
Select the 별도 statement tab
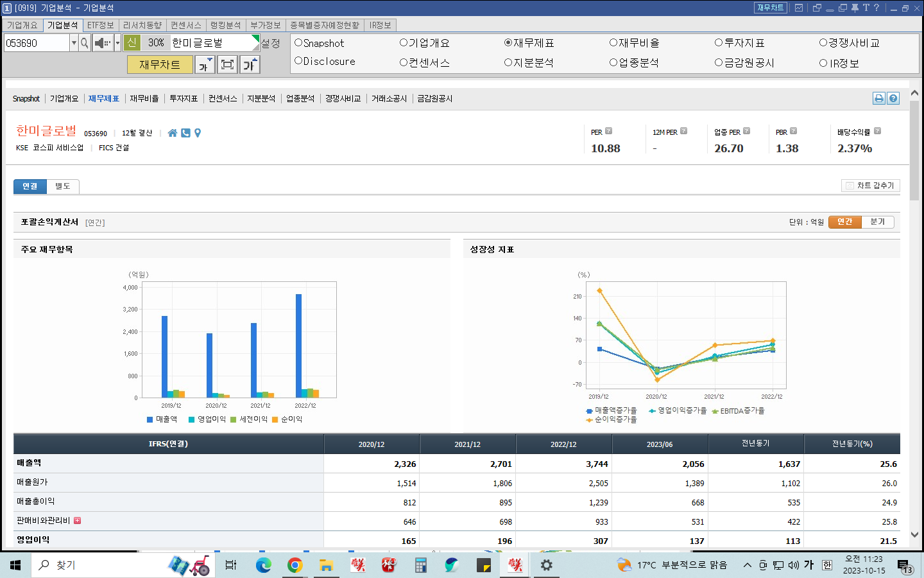[63, 186]
